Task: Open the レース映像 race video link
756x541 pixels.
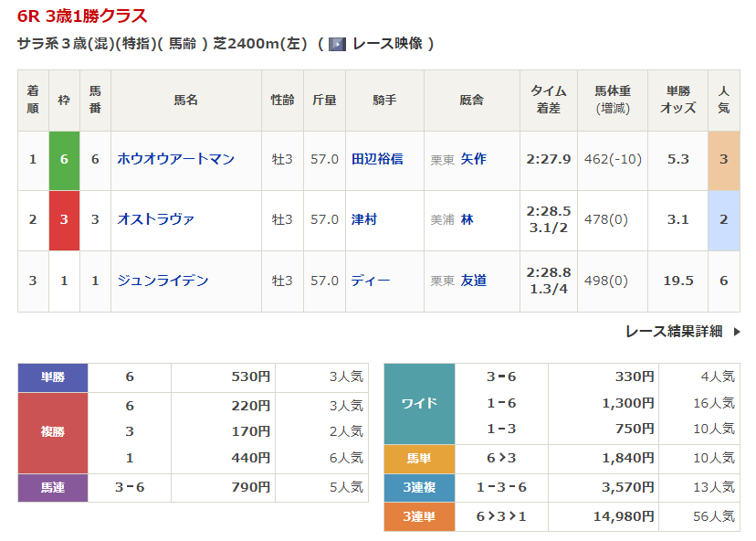Action: (x=386, y=44)
